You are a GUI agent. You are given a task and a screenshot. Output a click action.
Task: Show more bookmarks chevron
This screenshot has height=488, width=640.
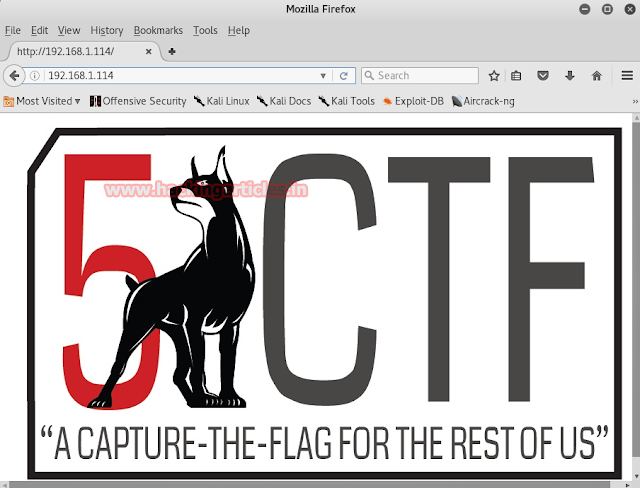(635, 101)
